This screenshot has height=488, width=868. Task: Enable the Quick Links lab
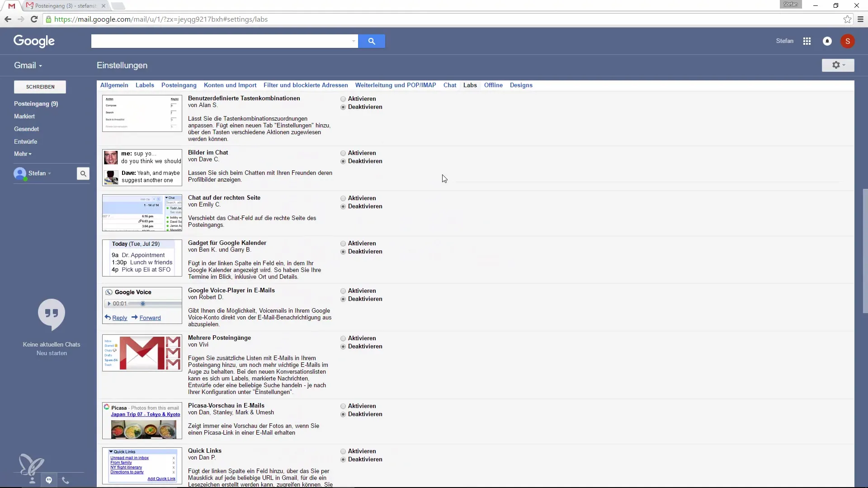pos(343,451)
